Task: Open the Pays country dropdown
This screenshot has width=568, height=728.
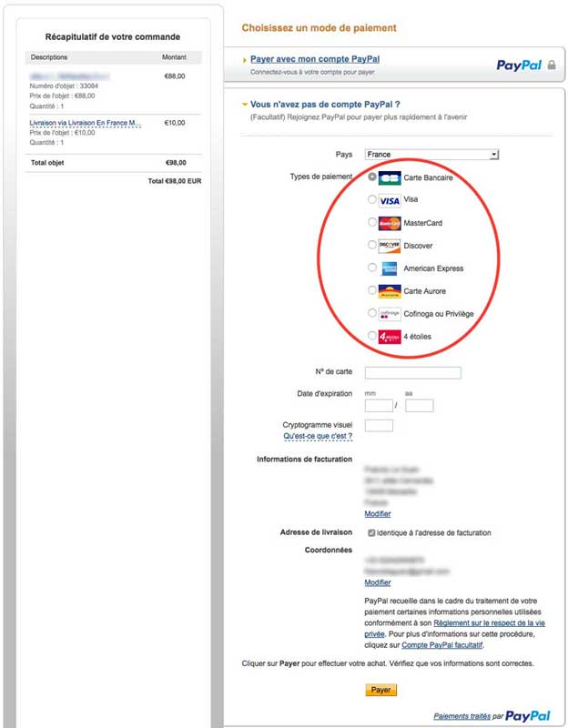Action: coord(431,154)
